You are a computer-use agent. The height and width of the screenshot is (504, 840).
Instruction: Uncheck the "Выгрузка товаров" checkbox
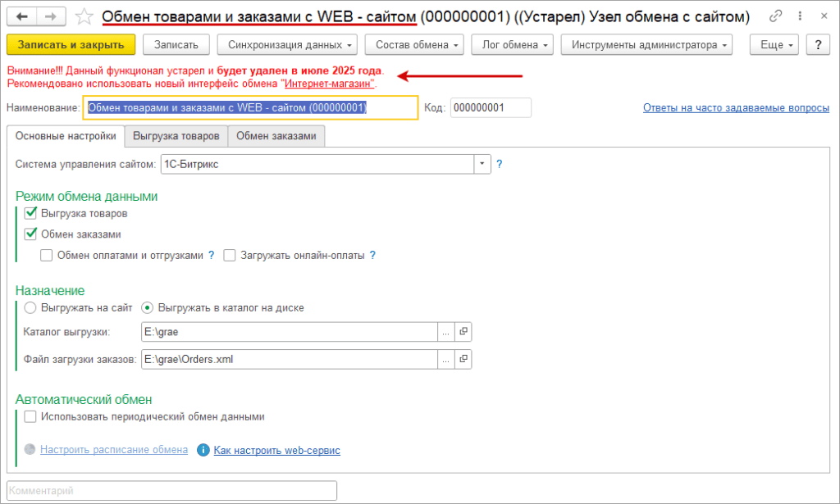coord(31,213)
